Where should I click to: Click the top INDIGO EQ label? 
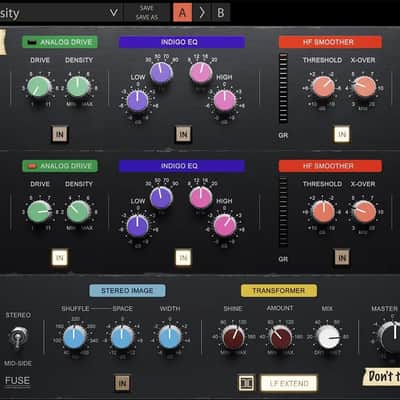pos(182,42)
